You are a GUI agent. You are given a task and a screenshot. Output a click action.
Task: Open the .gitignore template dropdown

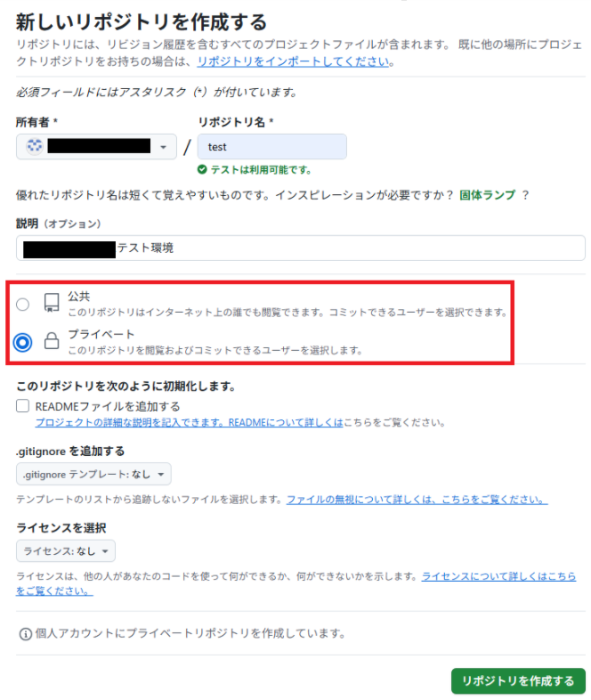click(x=93, y=474)
